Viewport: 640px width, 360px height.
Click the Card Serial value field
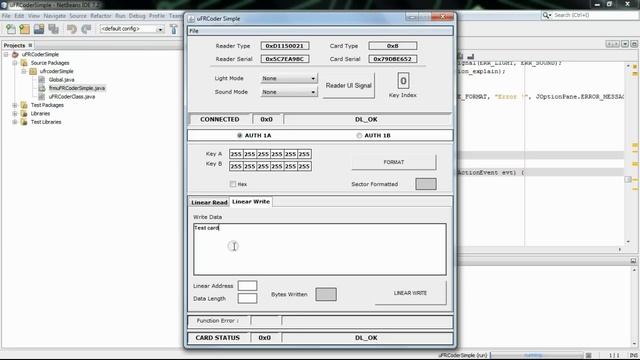[393, 59]
